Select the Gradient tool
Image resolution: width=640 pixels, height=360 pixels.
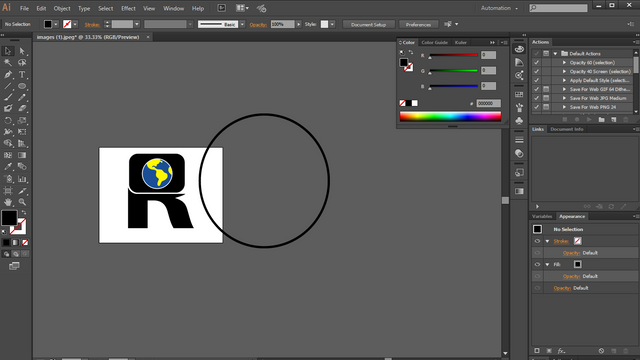22,155
